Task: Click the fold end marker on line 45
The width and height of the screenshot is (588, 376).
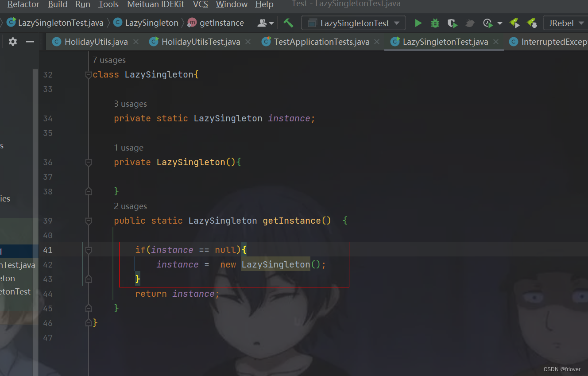Action: pyautogui.click(x=88, y=308)
